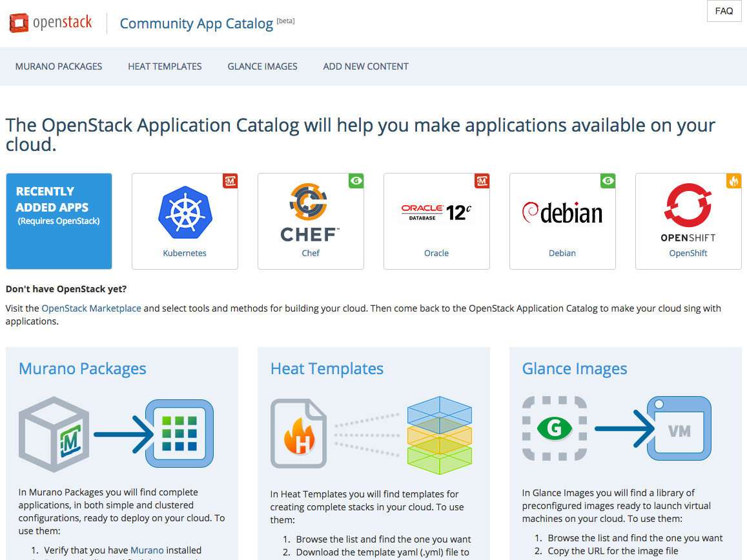747x560 pixels.
Task: Visit the OpenStack Marketplace link
Action: tap(92, 308)
